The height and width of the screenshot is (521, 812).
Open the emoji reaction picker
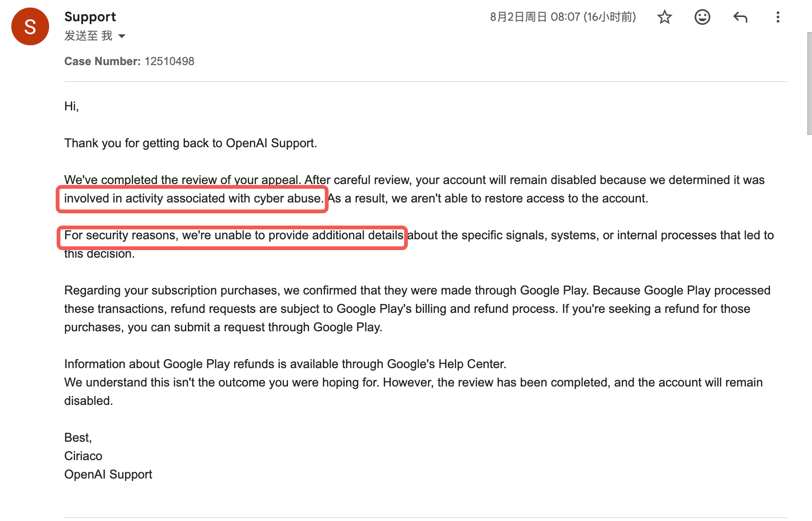pyautogui.click(x=702, y=17)
